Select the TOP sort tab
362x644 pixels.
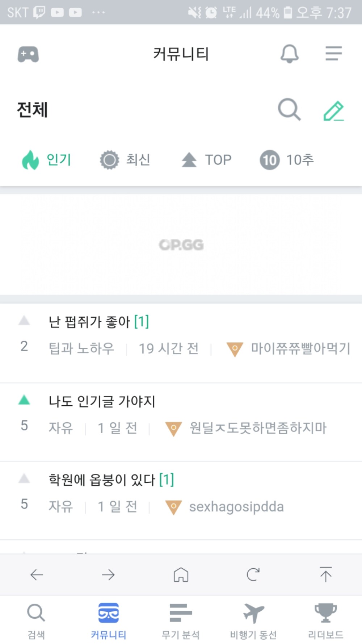(206, 160)
